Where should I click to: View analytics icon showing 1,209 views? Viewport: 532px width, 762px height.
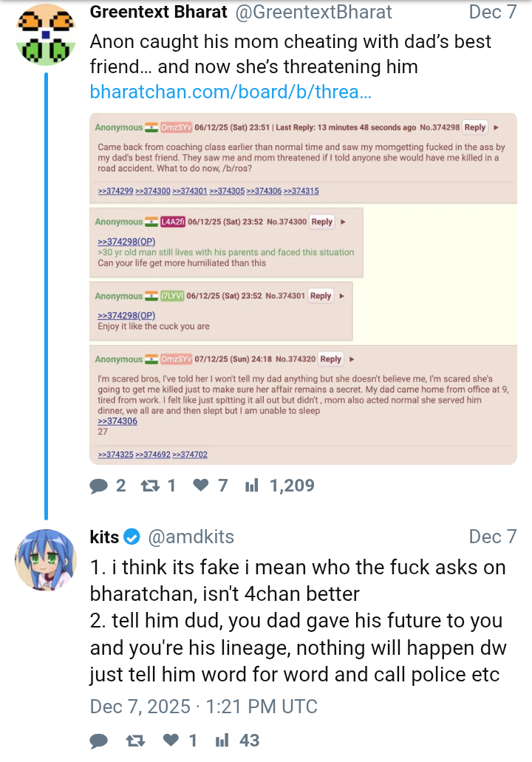[251, 486]
